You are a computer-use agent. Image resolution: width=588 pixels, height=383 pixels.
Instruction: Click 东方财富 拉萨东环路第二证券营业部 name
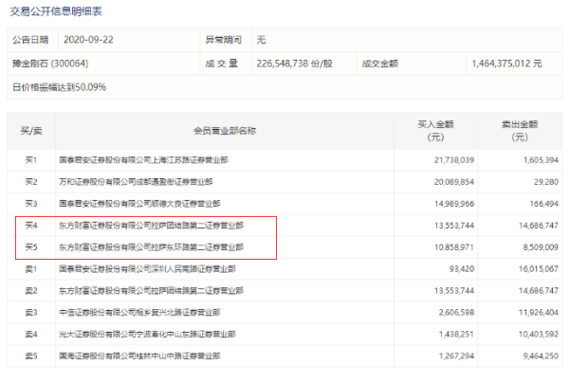point(151,247)
